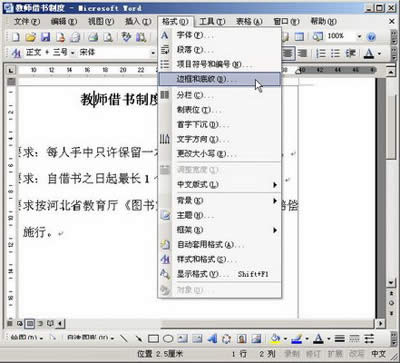This screenshot has width=400, height=363.
Task: Open the Fill Color dropdown arrow
Action: tap(285, 339)
